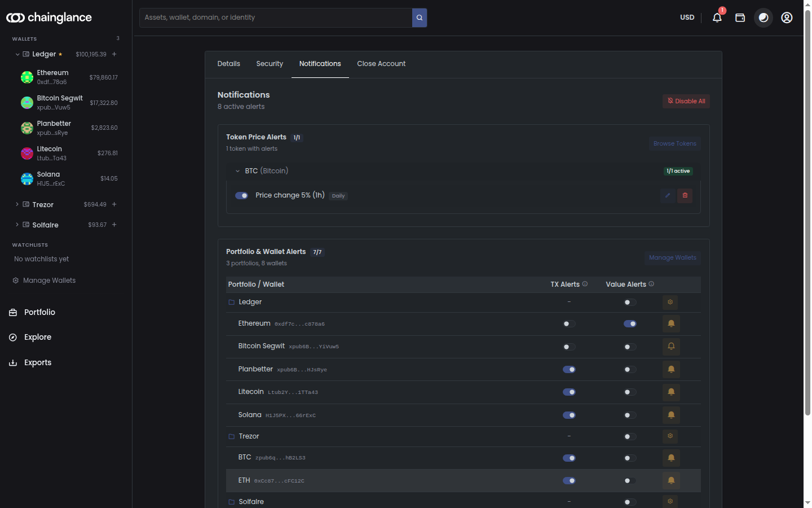Image resolution: width=812 pixels, height=508 pixels.
Task: Click the Litecoin avatar in sidebar
Action: (27, 153)
